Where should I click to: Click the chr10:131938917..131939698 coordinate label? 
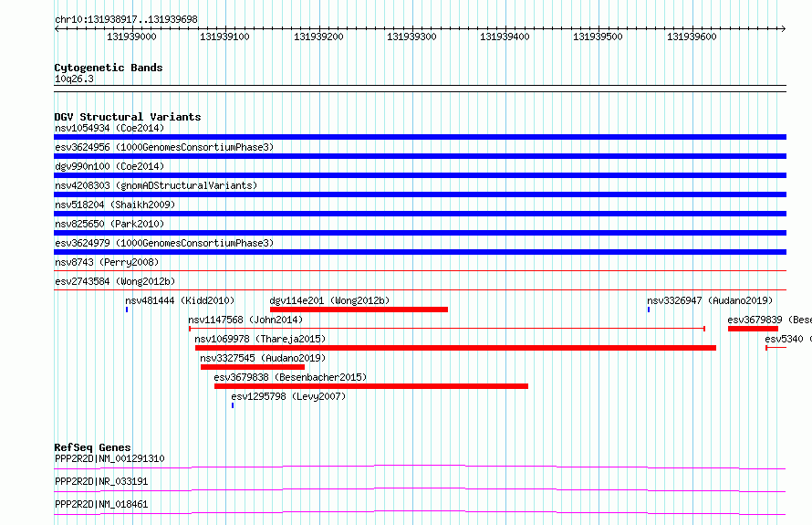[x=126, y=19]
